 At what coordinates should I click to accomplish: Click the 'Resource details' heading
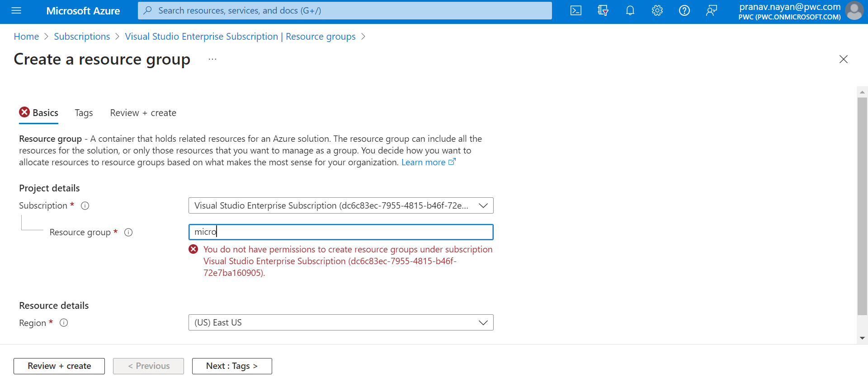(54, 306)
